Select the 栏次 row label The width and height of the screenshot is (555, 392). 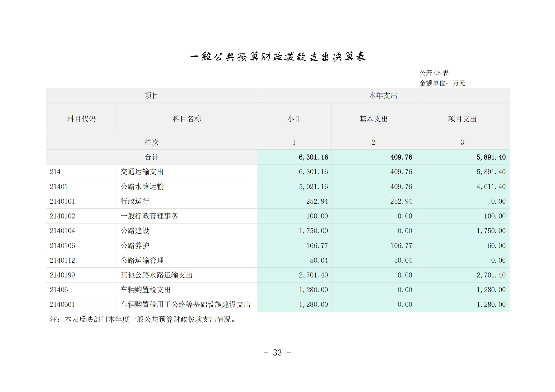152,142
